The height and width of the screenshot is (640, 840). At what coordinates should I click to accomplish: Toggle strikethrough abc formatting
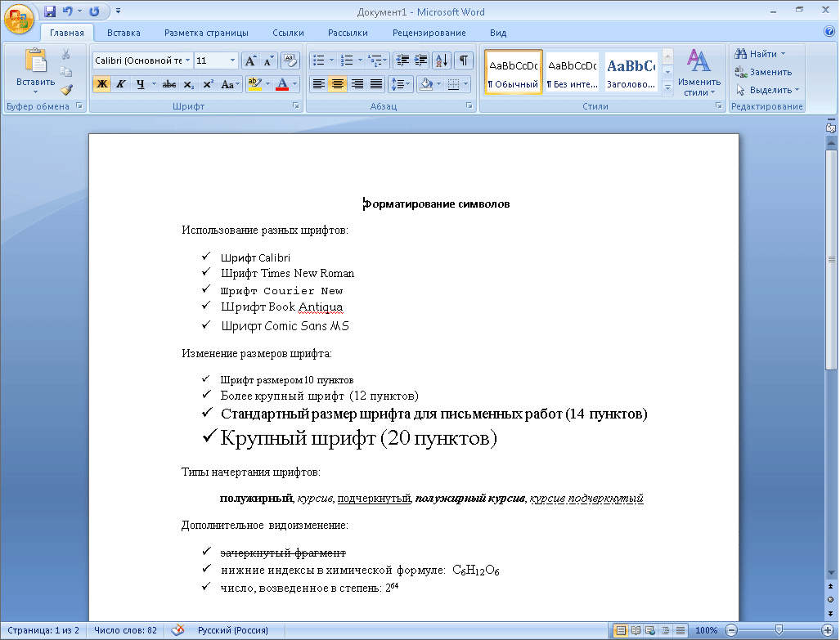(x=169, y=84)
